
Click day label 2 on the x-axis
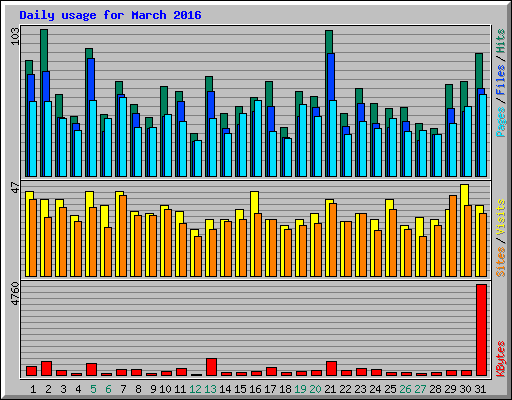click(x=48, y=389)
